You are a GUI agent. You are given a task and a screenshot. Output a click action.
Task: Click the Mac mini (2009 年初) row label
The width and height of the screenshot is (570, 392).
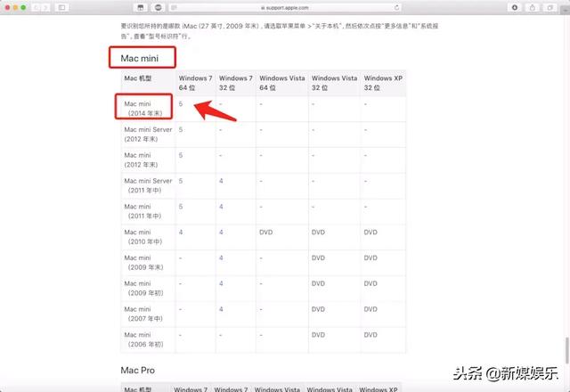pyautogui.click(x=144, y=288)
